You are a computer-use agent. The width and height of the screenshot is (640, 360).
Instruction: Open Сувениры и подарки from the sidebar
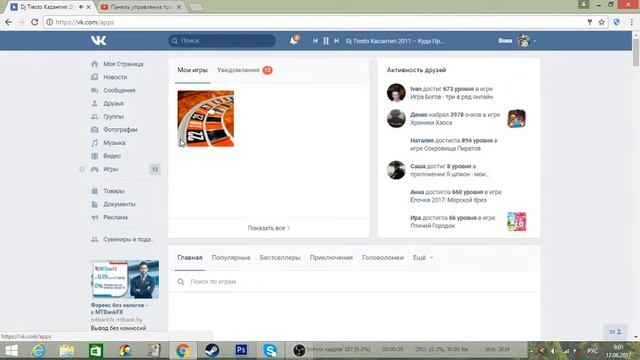pyautogui.click(x=127, y=239)
